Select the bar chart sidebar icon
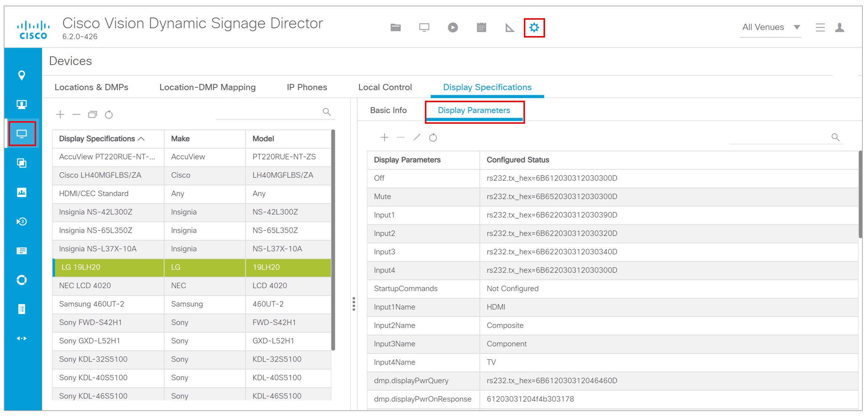 [x=22, y=192]
